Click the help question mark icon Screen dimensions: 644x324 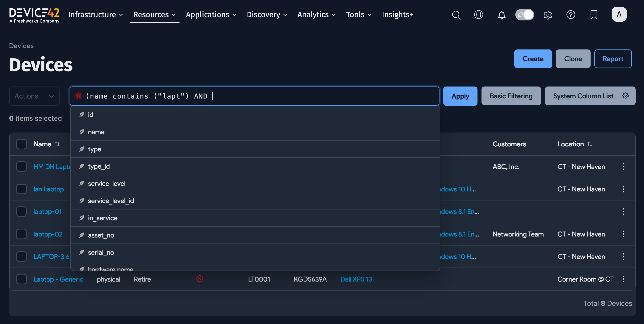coord(571,14)
